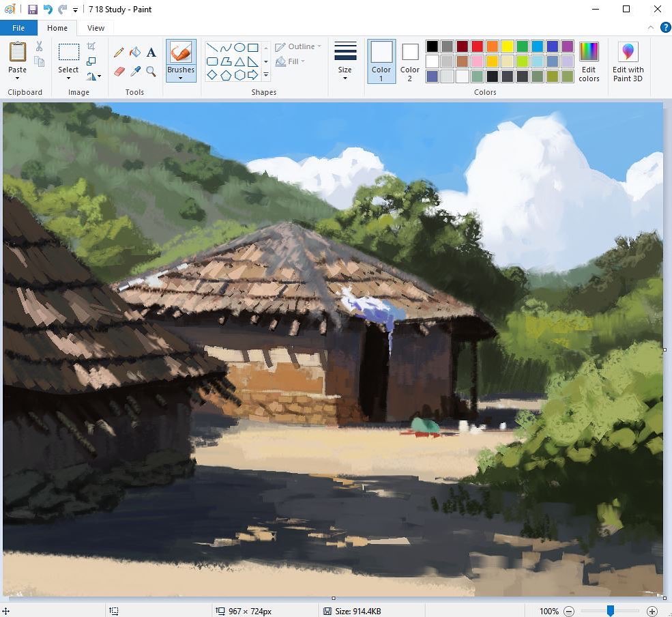Activate Color 1 selector
The image size is (672, 617).
pyautogui.click(x=381, y=61)
